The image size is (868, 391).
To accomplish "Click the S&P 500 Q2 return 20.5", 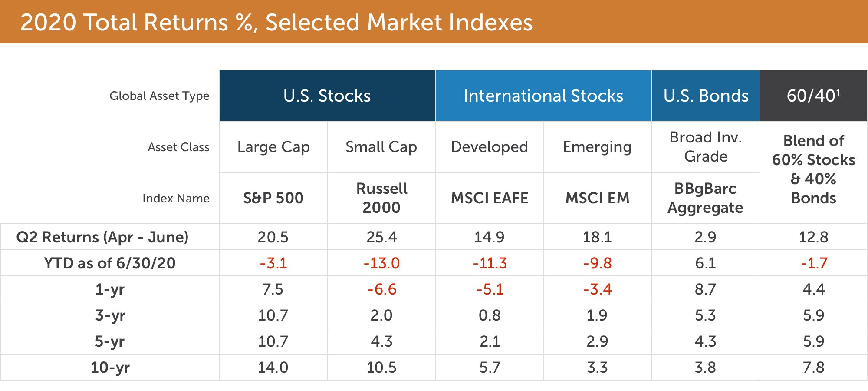I will pyautogui.click(x=273, y=237).
